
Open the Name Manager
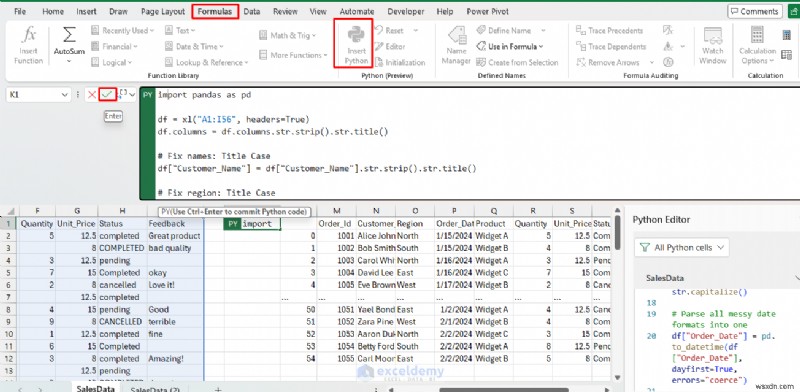[456, 45]
